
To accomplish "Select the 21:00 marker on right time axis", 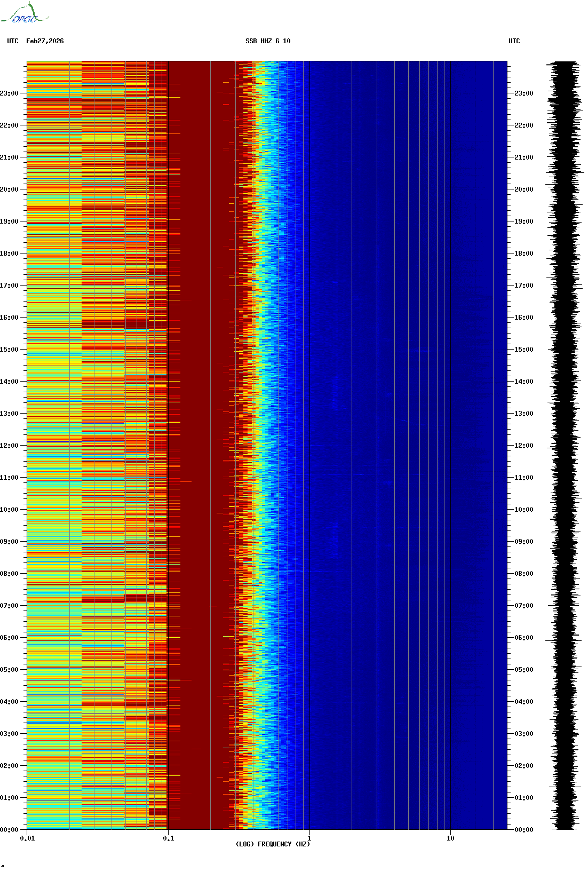I will (x=523, y=157).
